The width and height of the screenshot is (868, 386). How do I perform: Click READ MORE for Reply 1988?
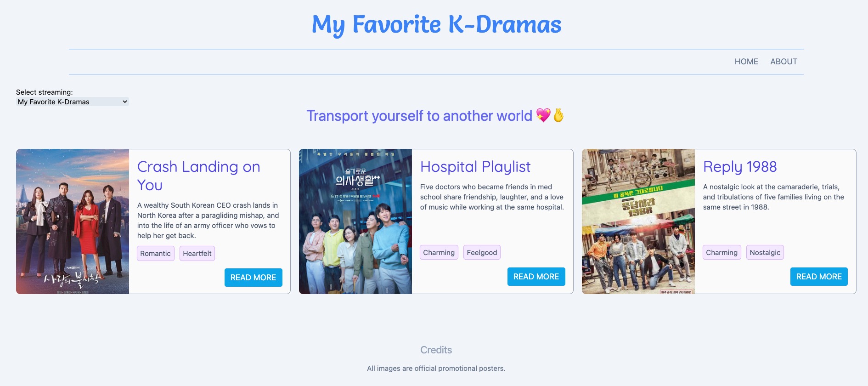[x=818, y=277]
